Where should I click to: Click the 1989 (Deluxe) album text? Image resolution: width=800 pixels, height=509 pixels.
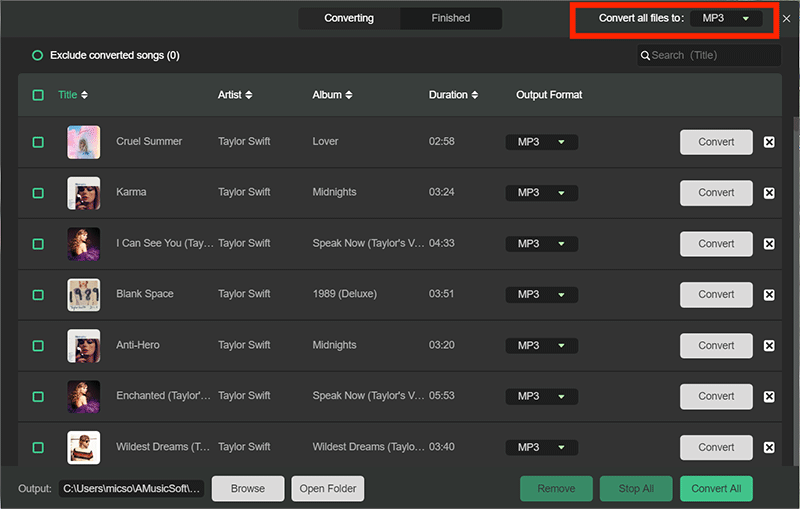coord(345,294)
